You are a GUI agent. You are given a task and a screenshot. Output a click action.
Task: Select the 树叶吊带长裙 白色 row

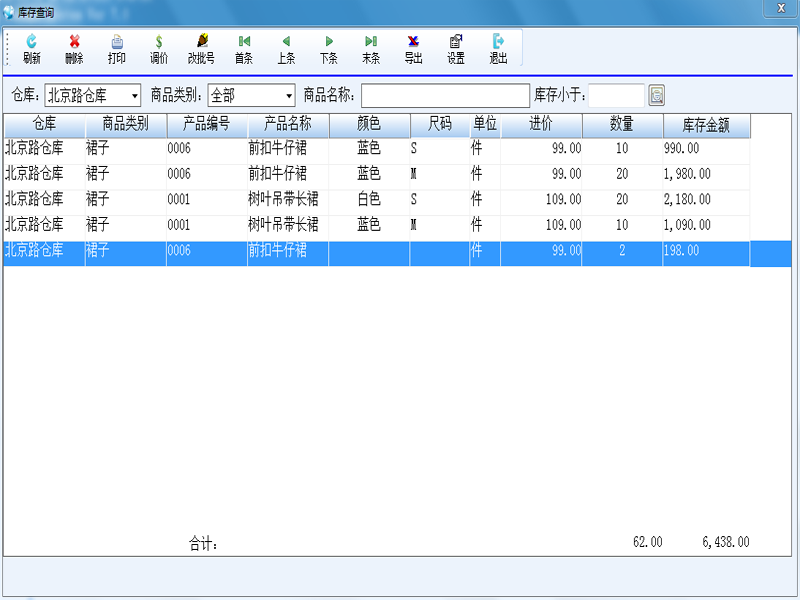pos(283,199)
